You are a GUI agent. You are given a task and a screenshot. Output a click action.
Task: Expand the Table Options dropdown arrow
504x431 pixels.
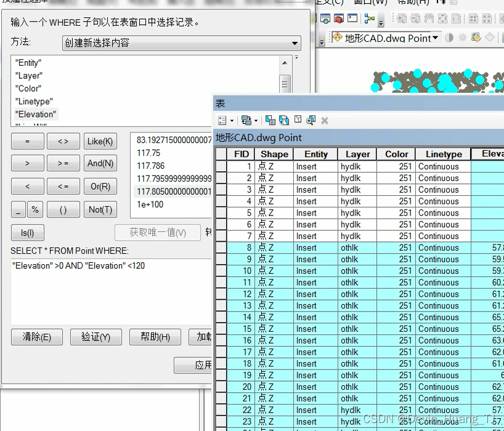tap(232, 121)
